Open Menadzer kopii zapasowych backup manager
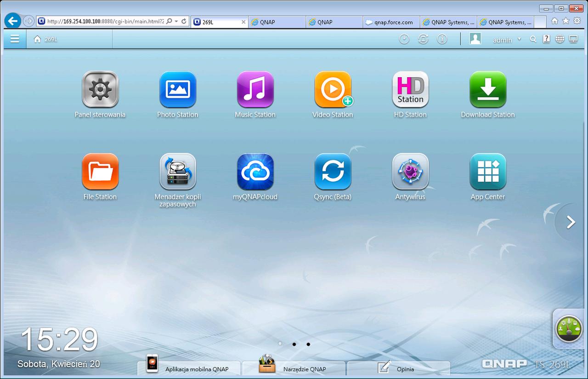Image resolution: width=588 pixels, height=379 pixels. point(178,172)
